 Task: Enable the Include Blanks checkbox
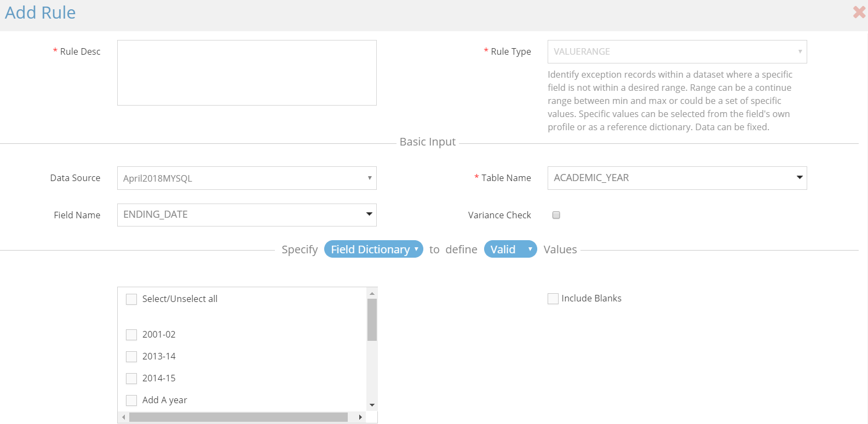click(553, 299)
